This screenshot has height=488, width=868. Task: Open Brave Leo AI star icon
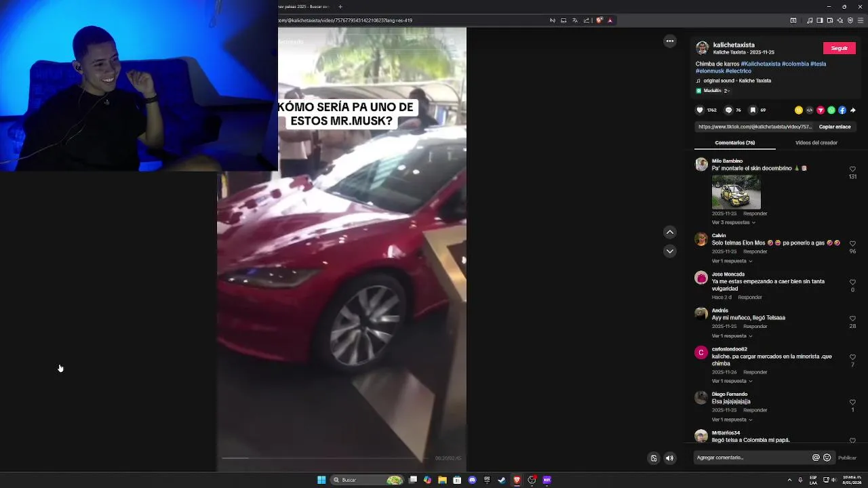tap(840, 20)
